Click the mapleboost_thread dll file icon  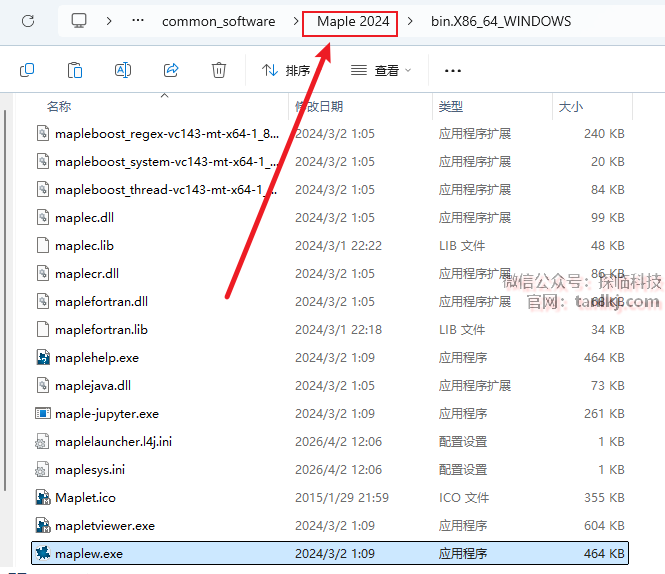[43, 190]
